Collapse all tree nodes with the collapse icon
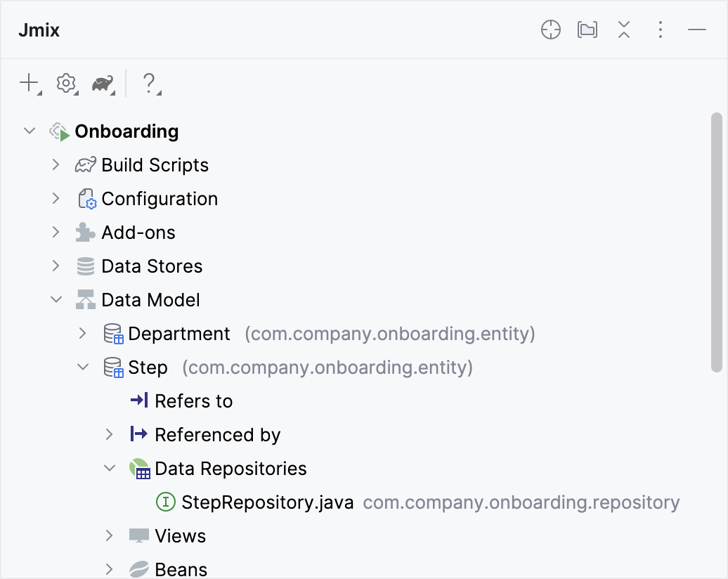 [623, 30]
